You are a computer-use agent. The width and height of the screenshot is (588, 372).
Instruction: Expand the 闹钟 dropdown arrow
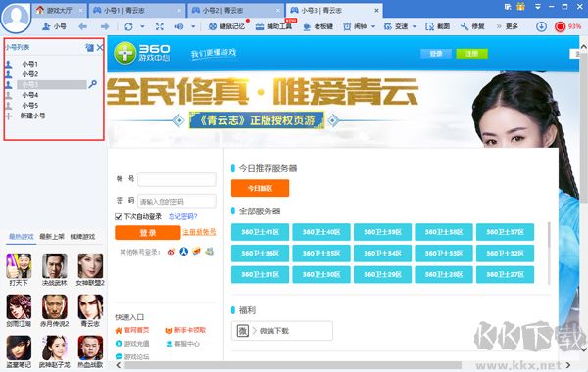tap(373, 26)
